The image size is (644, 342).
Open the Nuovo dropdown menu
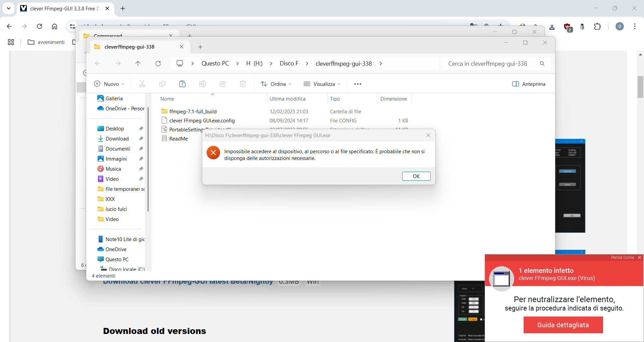(x=109, y=84)
